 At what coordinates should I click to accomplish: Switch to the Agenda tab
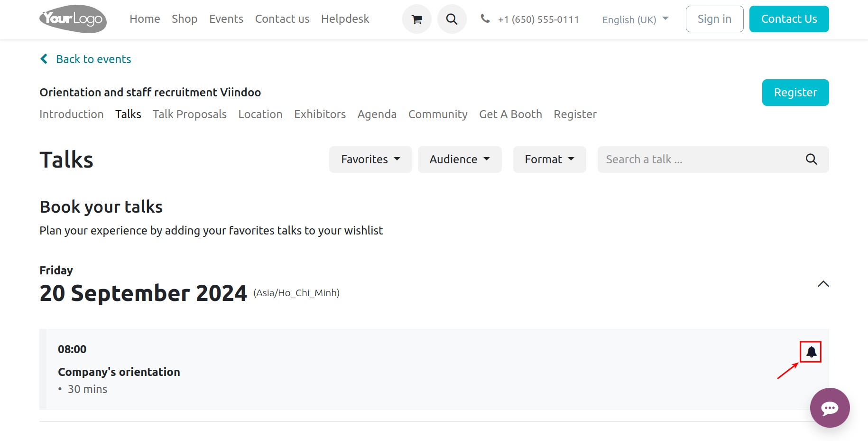(377, 114)
